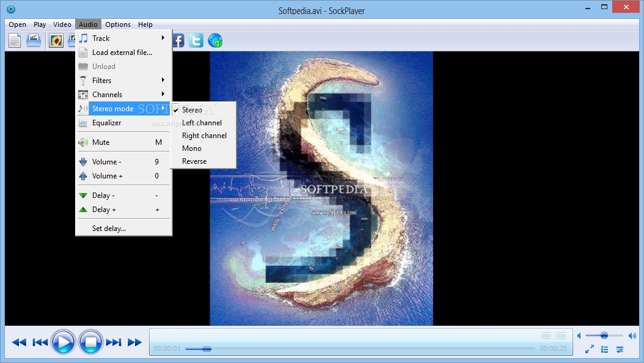The image size is (644, 363).
Task: Click the total duration 00:00:25
Action: coord(553,348)
